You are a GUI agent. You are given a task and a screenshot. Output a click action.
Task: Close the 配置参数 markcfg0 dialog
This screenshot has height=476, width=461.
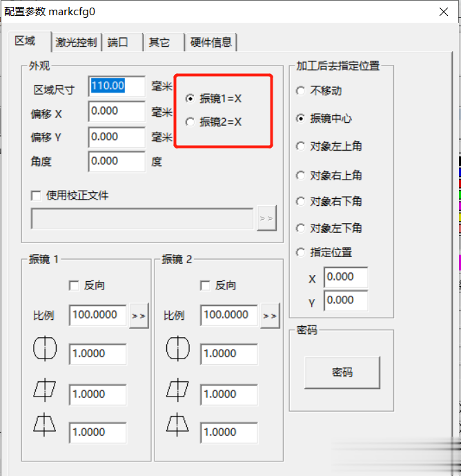click(x=444, y=12)
